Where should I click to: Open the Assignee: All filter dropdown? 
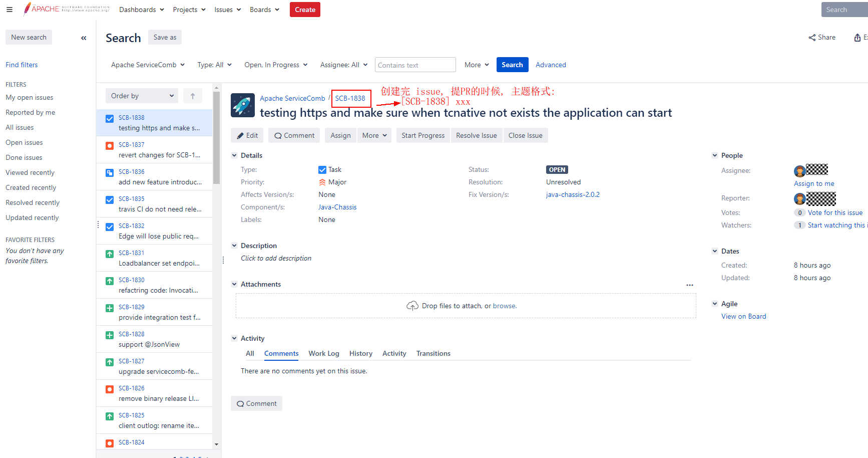click(x=344, y=65)
